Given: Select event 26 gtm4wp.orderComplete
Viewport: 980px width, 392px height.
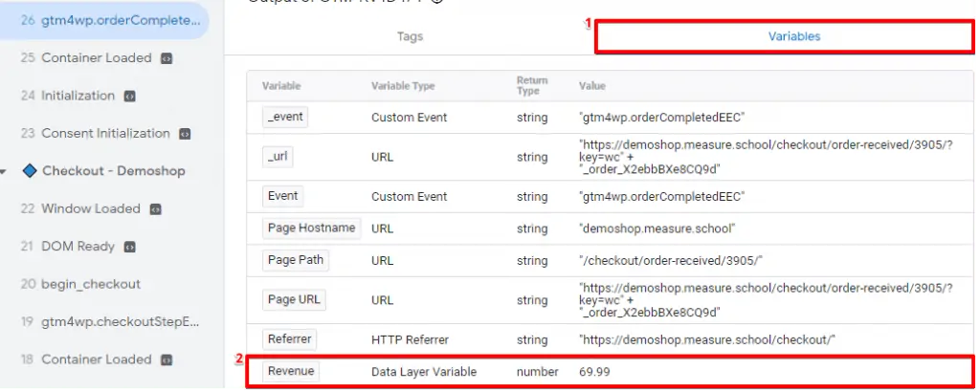Looking at the screenshot, I should coord(103,21).
